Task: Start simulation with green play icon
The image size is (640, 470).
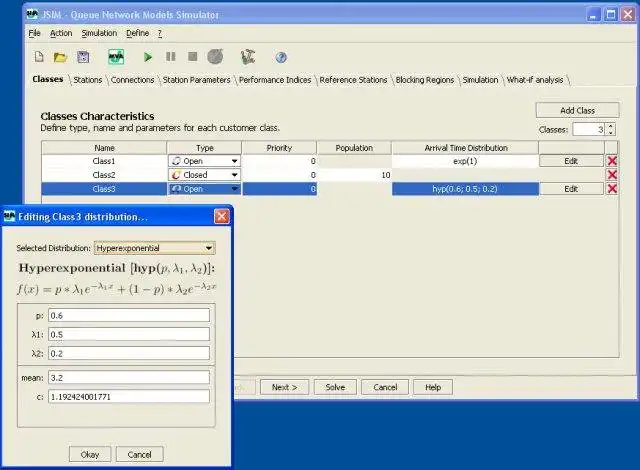Action: click(x=148, y=57)
